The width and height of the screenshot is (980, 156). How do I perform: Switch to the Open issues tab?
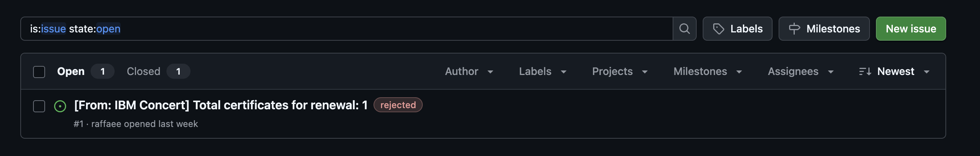(x=71, y=71)
